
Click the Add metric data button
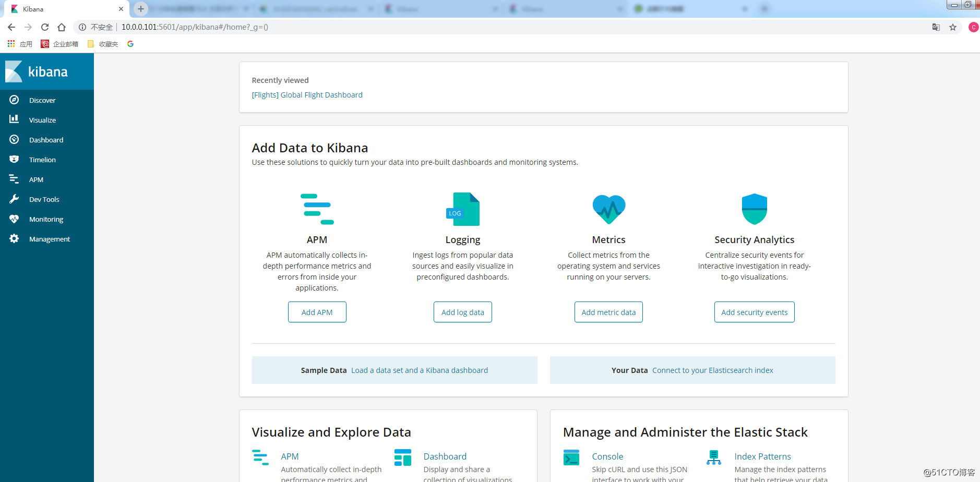tap(608, 312)
